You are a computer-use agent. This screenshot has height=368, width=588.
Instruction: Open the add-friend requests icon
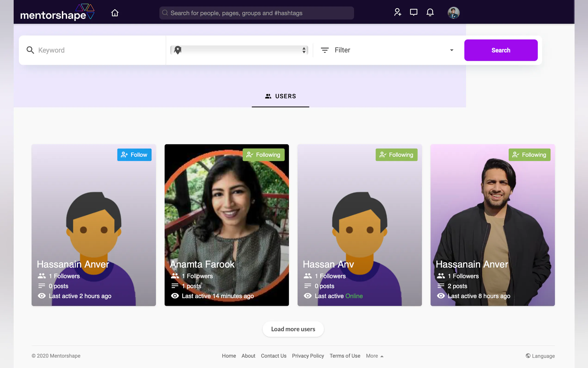point(397,12)
